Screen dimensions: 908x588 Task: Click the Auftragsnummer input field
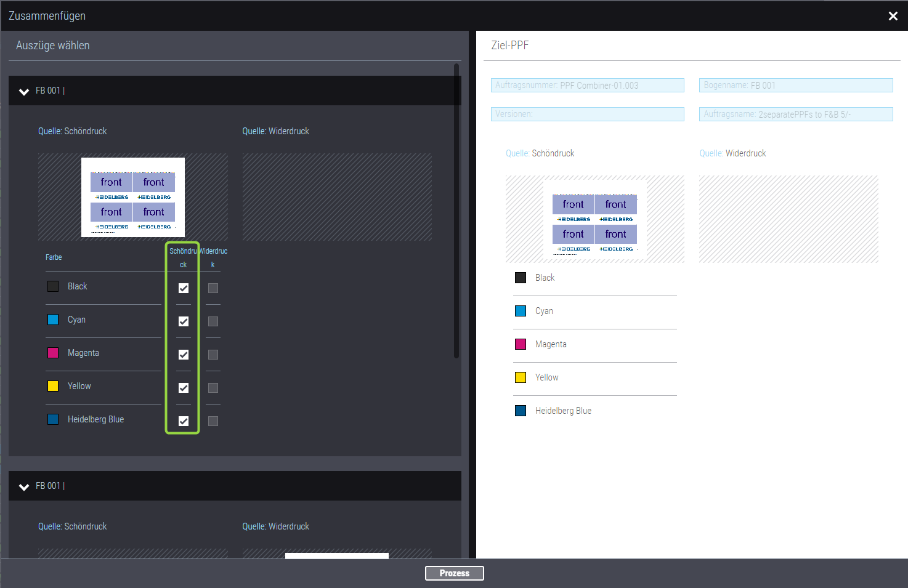click(587, 86)
